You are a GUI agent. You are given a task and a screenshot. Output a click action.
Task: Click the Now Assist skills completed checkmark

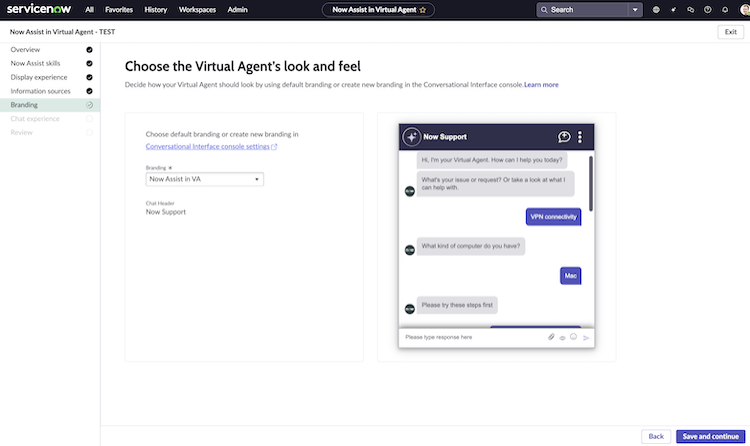click(89, 63)
